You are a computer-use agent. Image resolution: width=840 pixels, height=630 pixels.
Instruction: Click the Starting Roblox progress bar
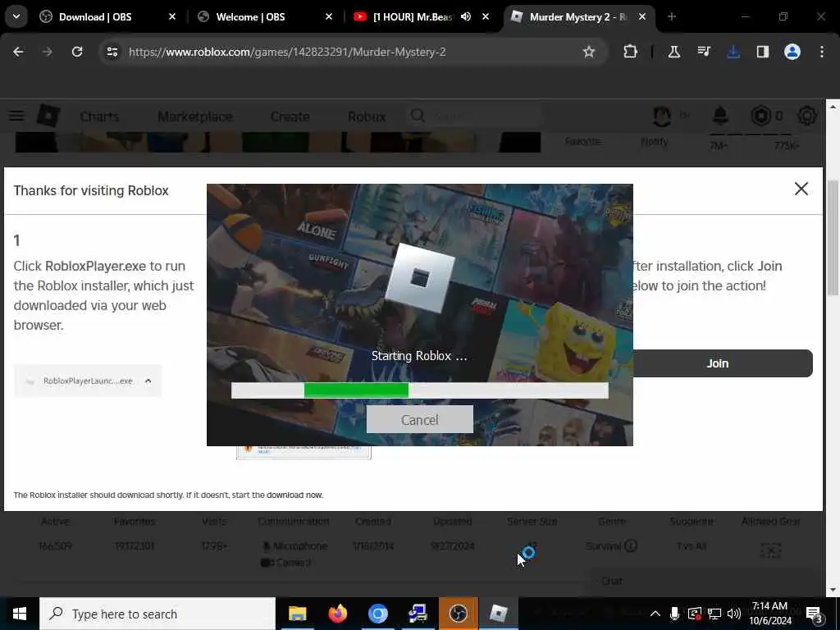(419, 390)
